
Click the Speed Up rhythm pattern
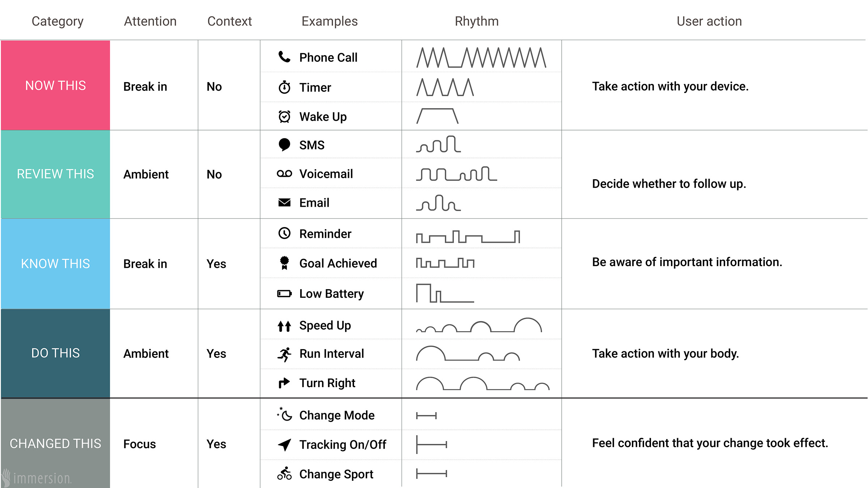click(x=479, y=325)
